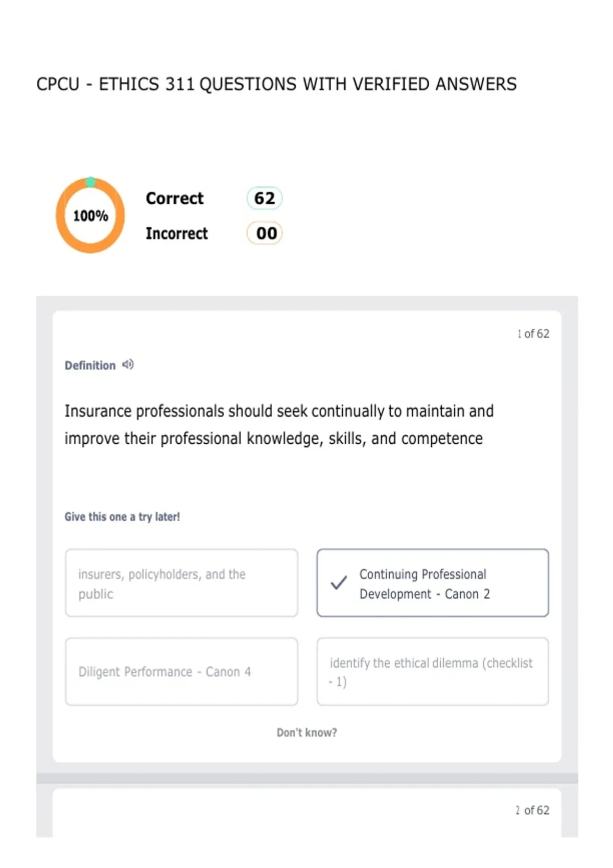This screenshot has height=868, width=613.
Task: Select answer 'Continuing Professional Development - Canon 2'
Action: coord(433,583)
